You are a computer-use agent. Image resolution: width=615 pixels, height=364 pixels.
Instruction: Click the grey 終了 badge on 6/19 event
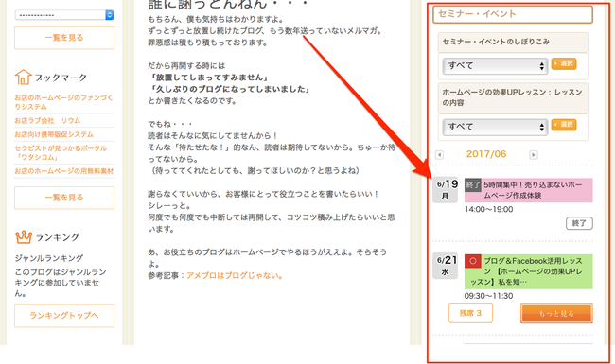tap(473, 185)
